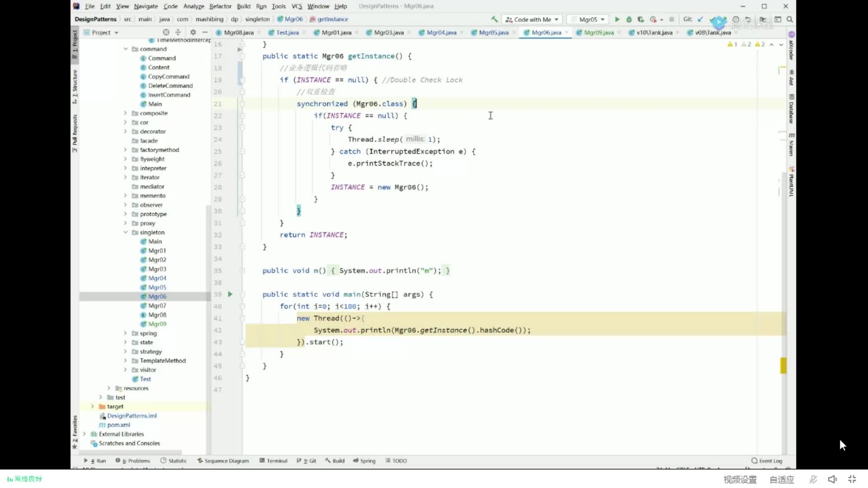Screen dimensions: 868x488
Task: Click the warnings indicator in editor corner
Action: pos(746,44)
